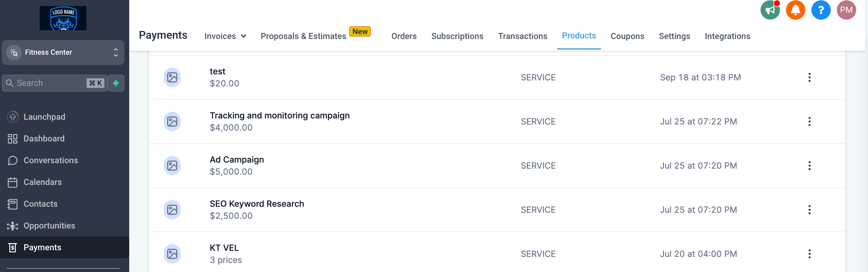
Task: Click the green lightning quick actions icon
Action: 116,83
